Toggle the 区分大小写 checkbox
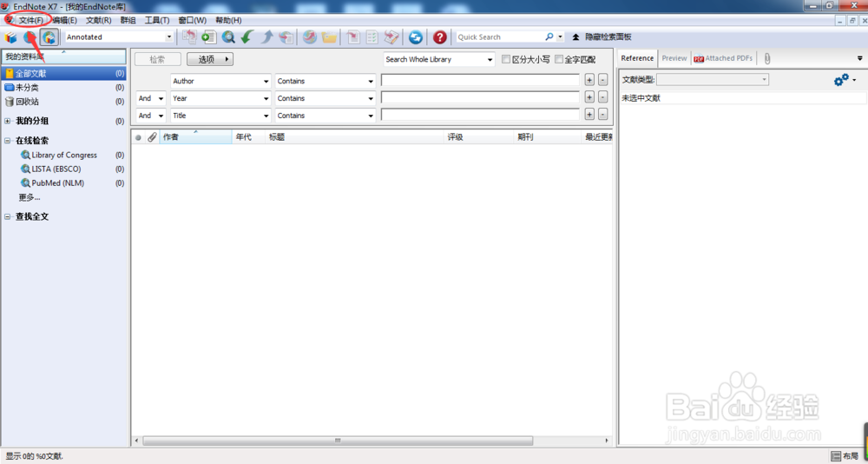868x464 pixels. click(505, 59)
